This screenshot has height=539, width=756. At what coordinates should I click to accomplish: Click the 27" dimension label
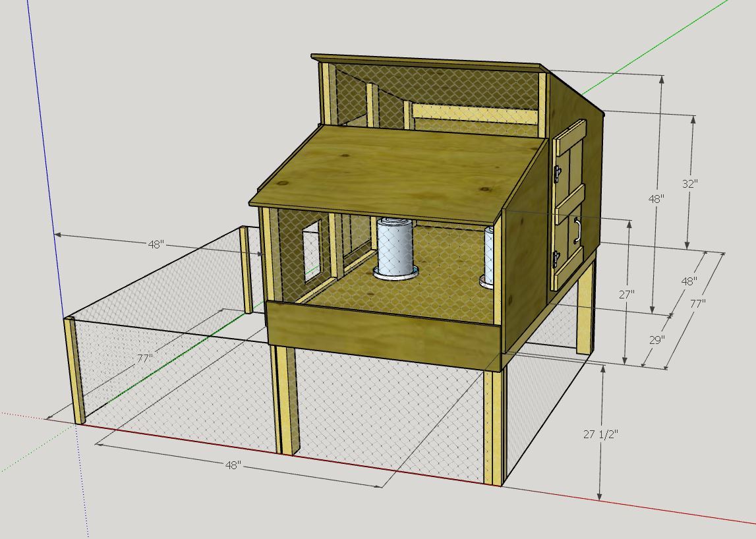coord(627,294)
